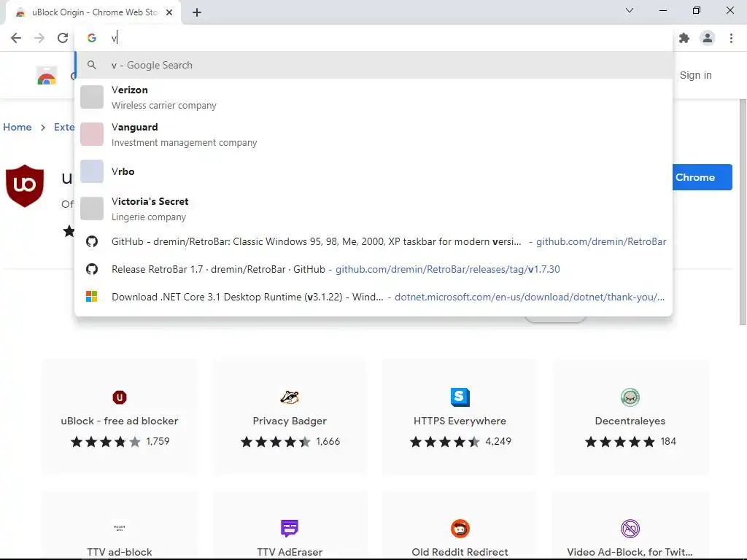Click the page vertical scrollbar thumb
747x560 pixels.
tap(743, 212)
